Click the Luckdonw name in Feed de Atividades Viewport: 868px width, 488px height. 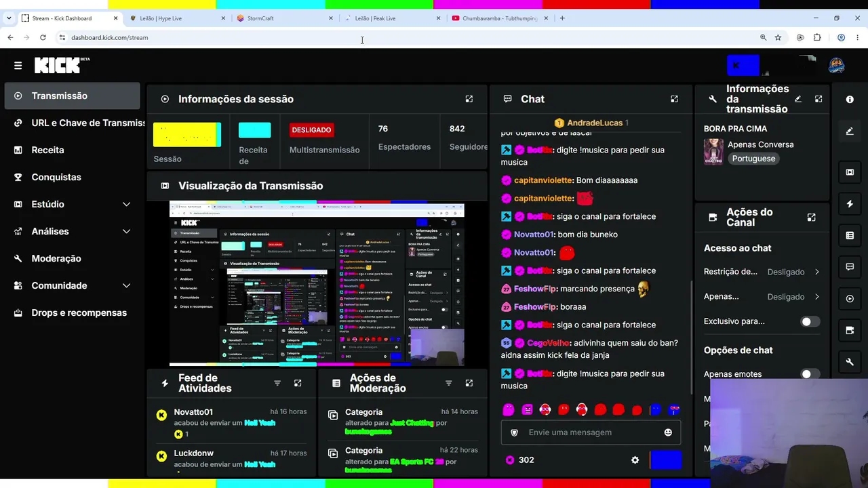(193, 453)
